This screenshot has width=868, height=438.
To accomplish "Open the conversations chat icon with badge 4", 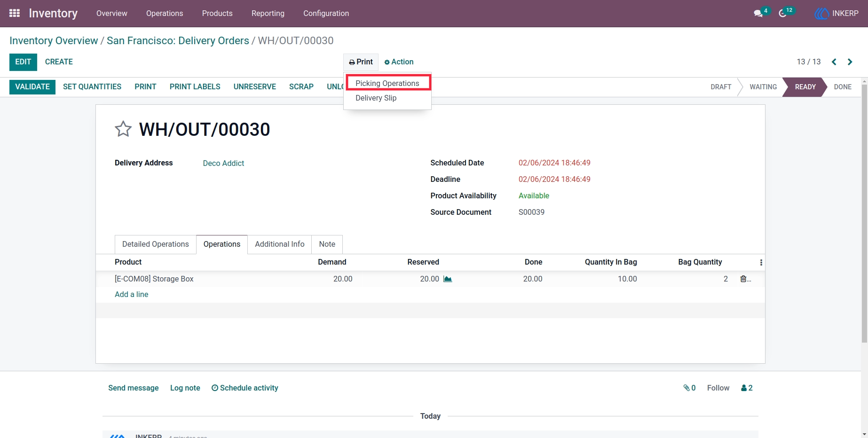I will pyautogui.click(x=758, y=13).
